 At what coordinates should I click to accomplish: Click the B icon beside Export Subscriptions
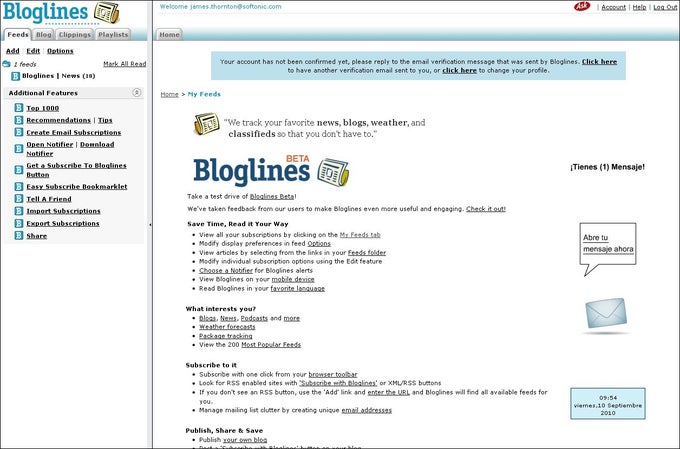pyautogui.click(x=19, y=223)
